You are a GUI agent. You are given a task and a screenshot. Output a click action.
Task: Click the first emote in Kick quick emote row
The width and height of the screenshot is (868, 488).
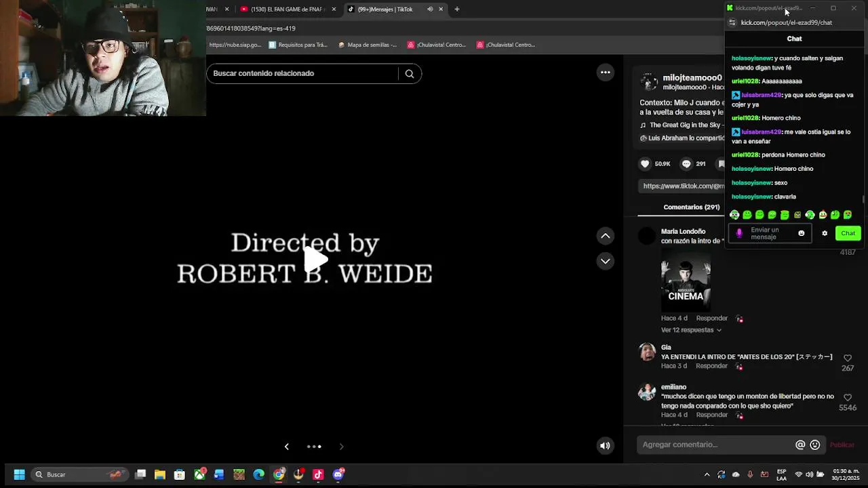[x=734, y=215]
